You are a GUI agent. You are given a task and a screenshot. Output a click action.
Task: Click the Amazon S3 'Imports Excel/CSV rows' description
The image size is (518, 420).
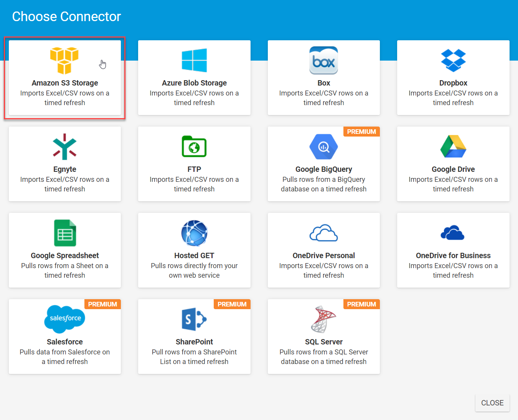point(65,98)
